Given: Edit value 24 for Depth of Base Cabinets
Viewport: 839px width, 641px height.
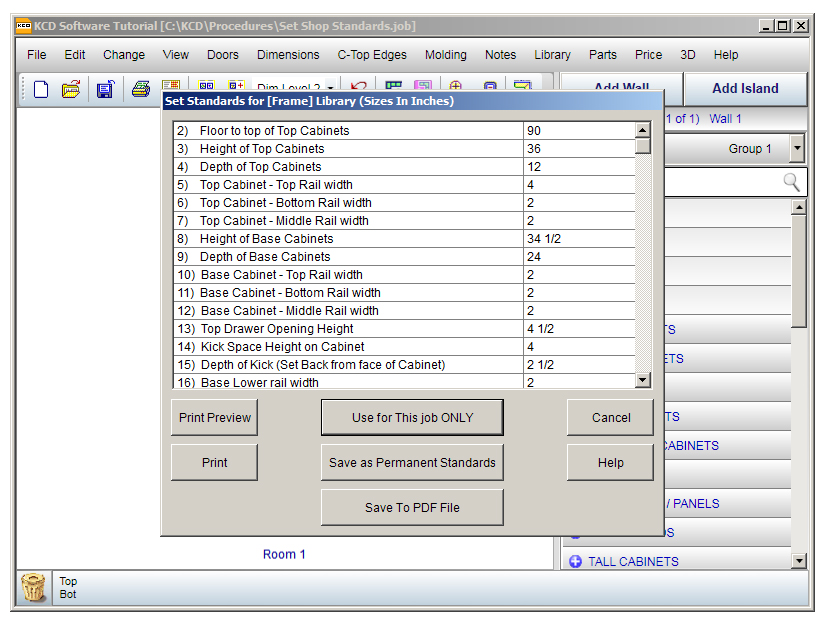Looking at the screenshot, I should [579, 256].
